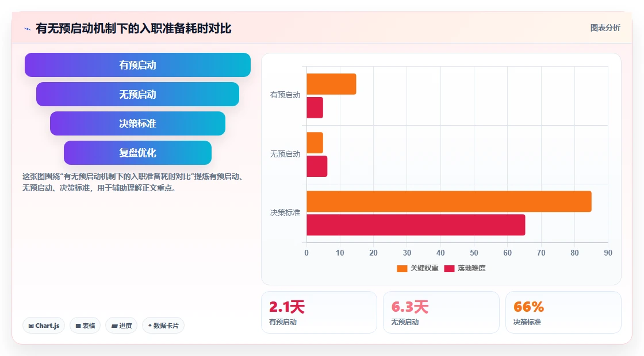
Task: Click the x-axis tick label 30
Action: pyautogui.click(x=407, y=253)
